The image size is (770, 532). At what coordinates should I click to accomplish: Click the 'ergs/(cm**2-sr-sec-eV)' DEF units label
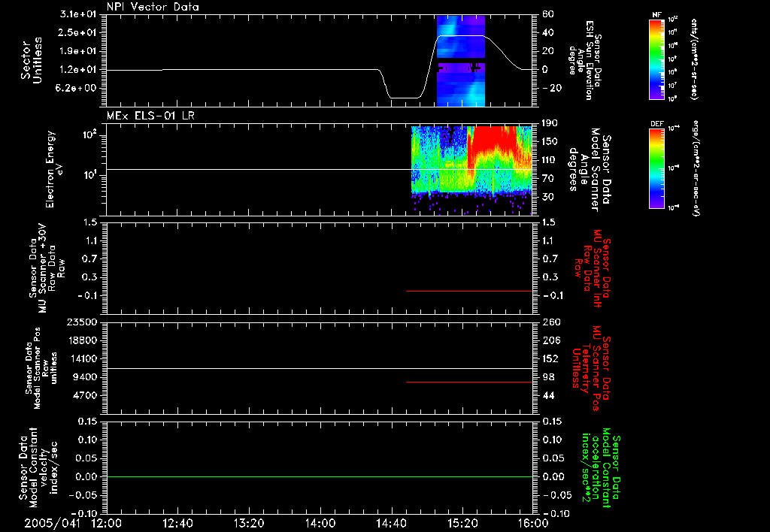(695, 168)
